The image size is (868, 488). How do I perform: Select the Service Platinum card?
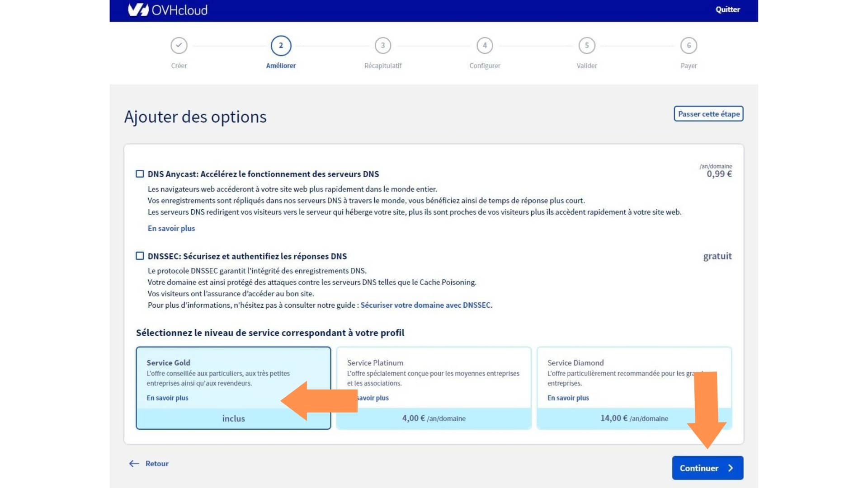click(434, 388)
